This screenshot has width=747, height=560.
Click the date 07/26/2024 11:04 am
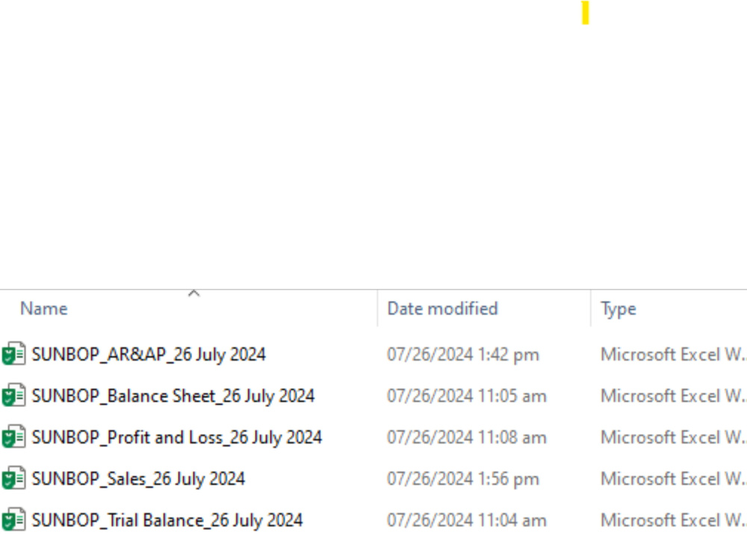tap(467, 520)
